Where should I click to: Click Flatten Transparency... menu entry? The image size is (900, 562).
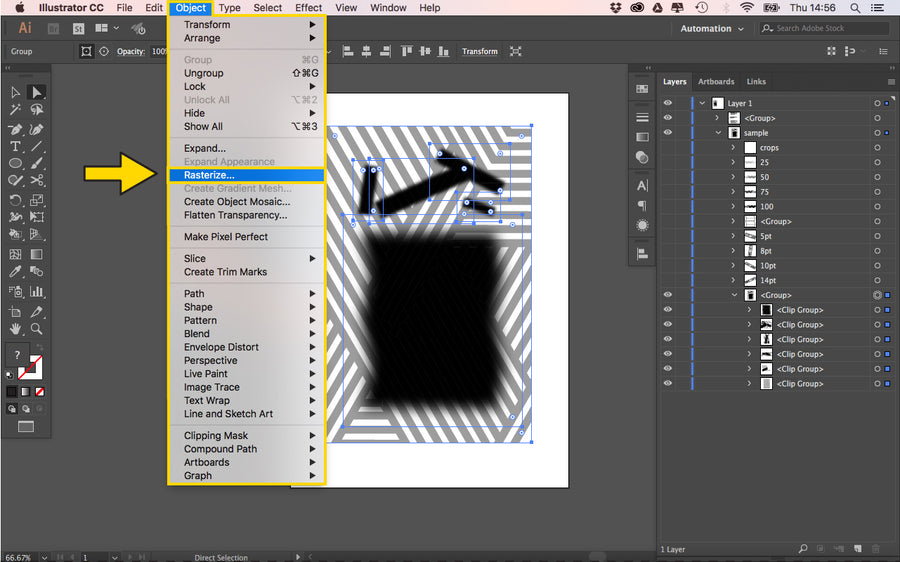coord(235,215)
